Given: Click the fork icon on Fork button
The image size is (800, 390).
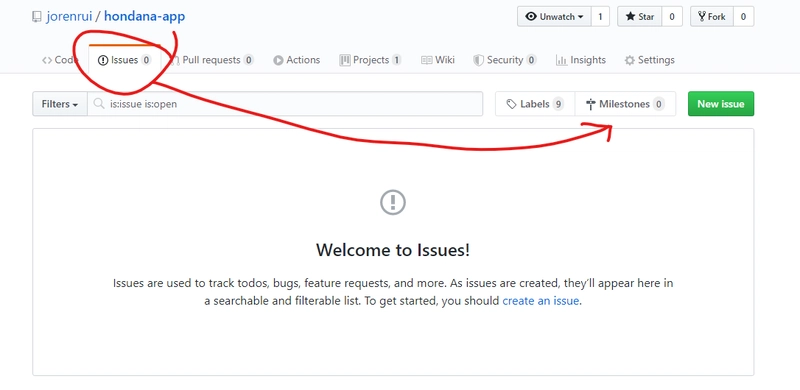Looking at the screenshot, I should click(702, 16).
